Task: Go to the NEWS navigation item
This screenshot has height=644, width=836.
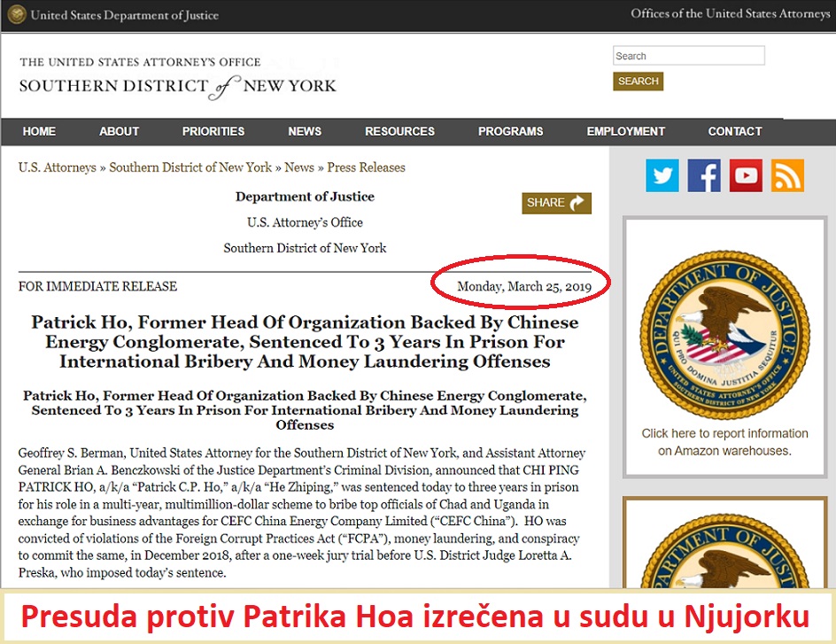Action: tap(305, 131)
